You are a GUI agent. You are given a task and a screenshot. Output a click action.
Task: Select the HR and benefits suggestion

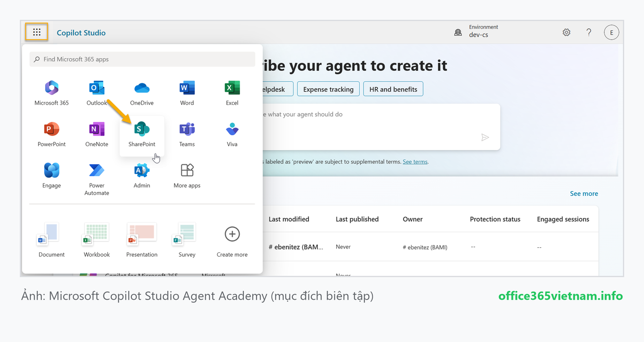[x=393, y=89]
